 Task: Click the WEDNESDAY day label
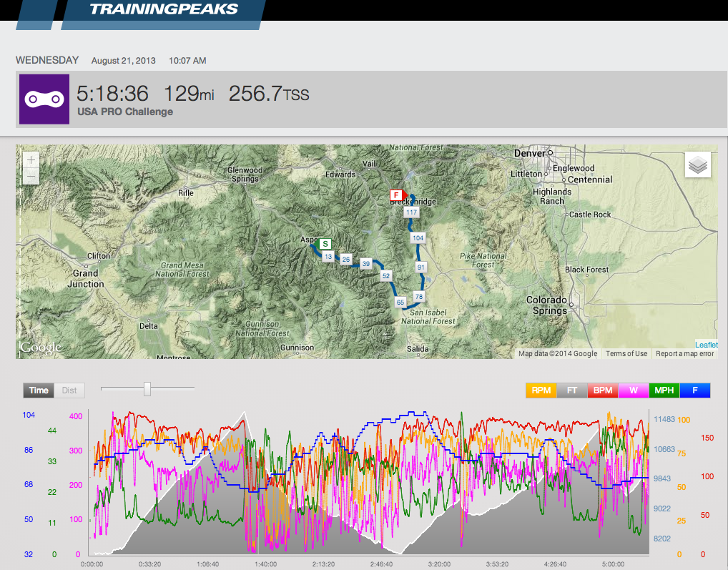47,60
